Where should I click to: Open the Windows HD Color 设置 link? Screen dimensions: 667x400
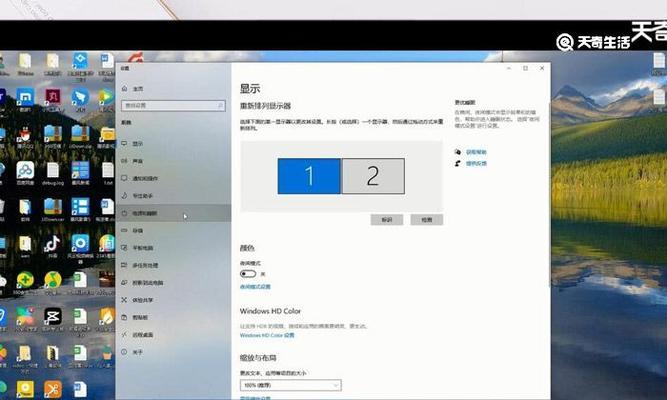click(x=267, y=335)
